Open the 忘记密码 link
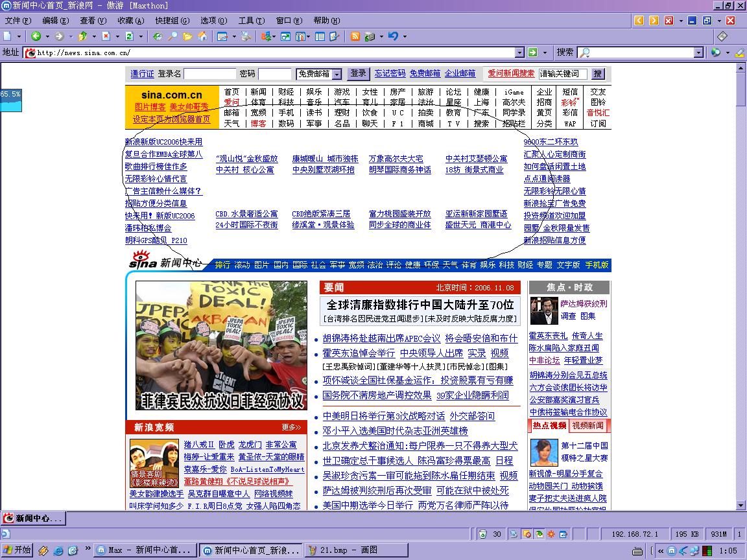The height and width of the screenshot is (560, 747). click(390, 73)
